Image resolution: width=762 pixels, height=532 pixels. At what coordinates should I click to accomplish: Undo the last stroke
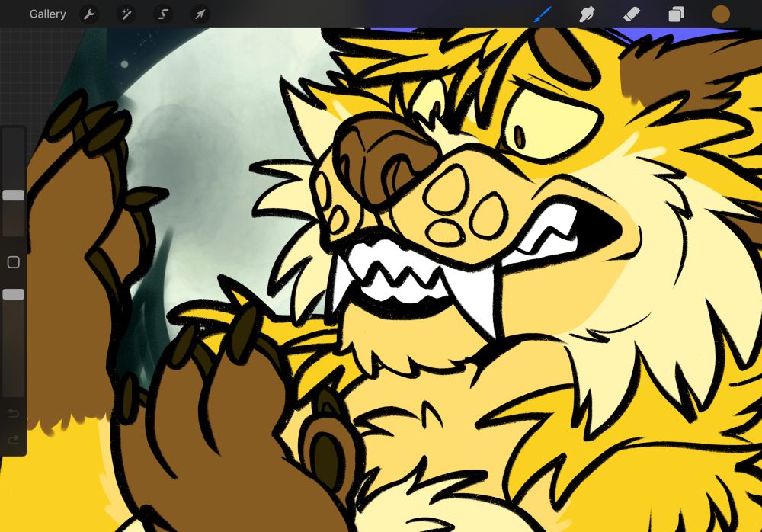click(14, 413)
